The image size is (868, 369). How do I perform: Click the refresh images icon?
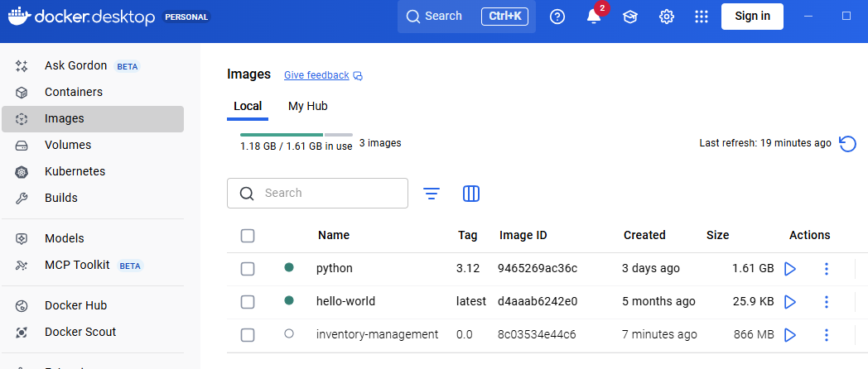pyautogui.click(x=847, y=144)
